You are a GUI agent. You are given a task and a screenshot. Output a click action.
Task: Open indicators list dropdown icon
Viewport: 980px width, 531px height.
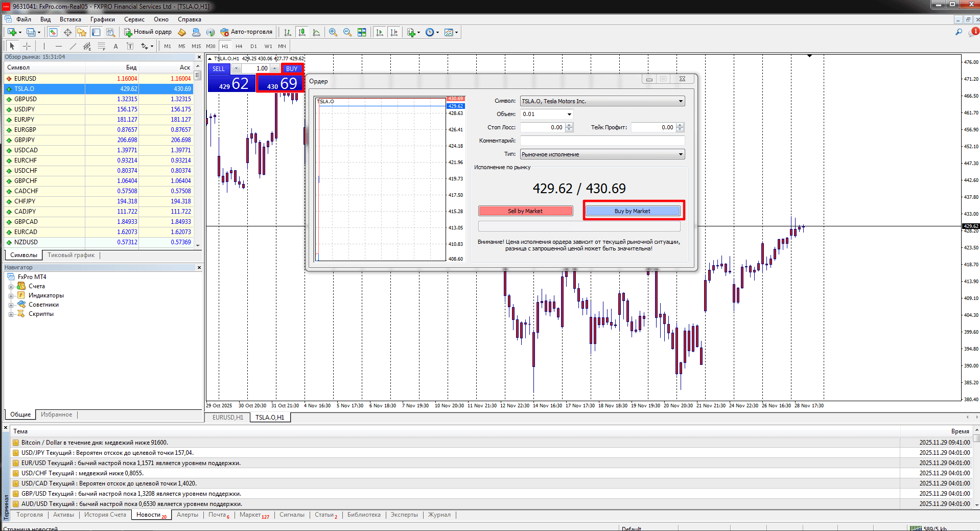(x=413, y=32)
